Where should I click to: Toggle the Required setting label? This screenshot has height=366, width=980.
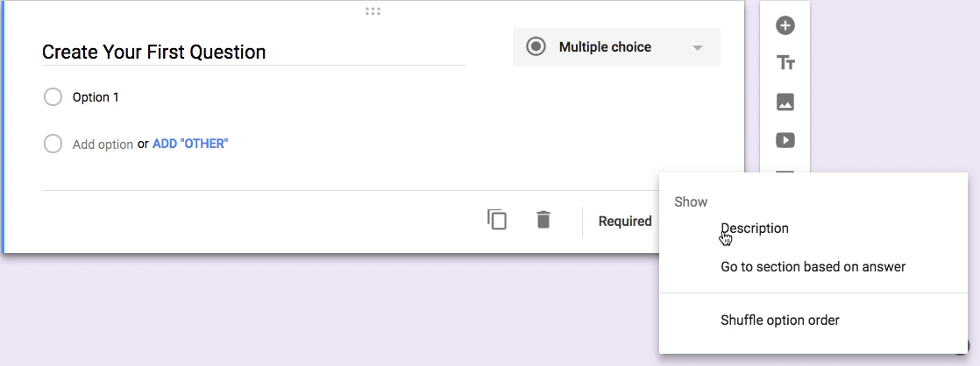coord(625,222)
